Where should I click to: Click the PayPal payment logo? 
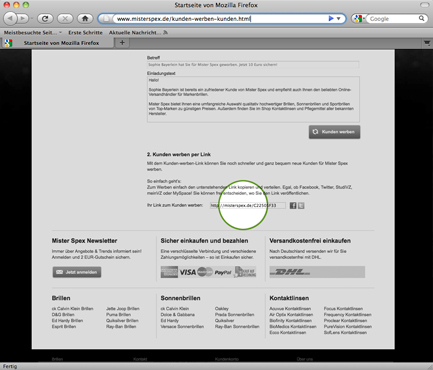pyautogui.click(x=223, y=272)
